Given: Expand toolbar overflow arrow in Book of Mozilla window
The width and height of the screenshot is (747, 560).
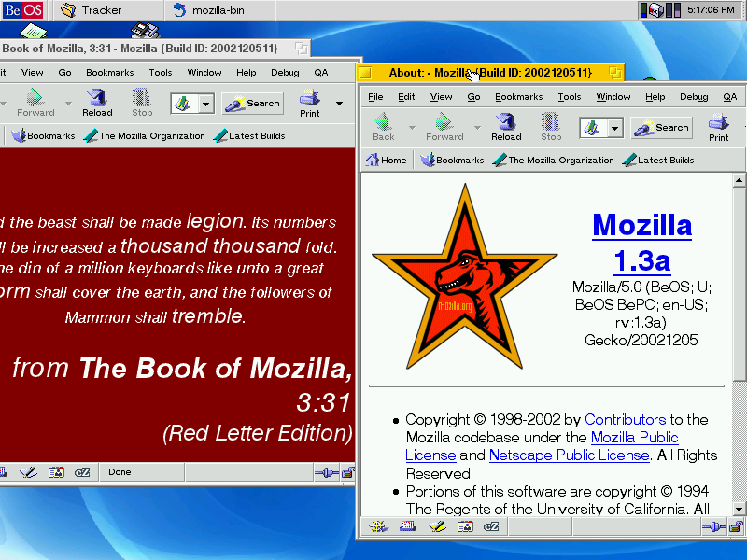Looking at the screenshot, I should pos(339,104).
